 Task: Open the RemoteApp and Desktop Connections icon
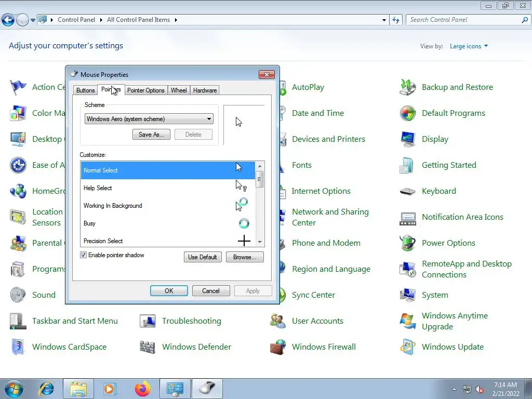[x=408, y=269]
